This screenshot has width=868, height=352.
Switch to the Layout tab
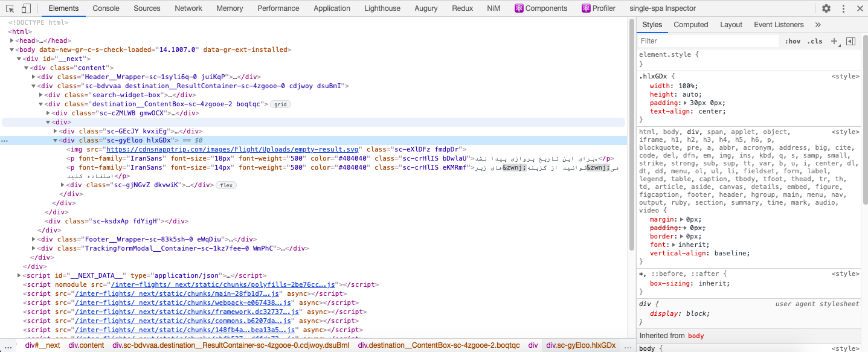click(x=731, y=25)
